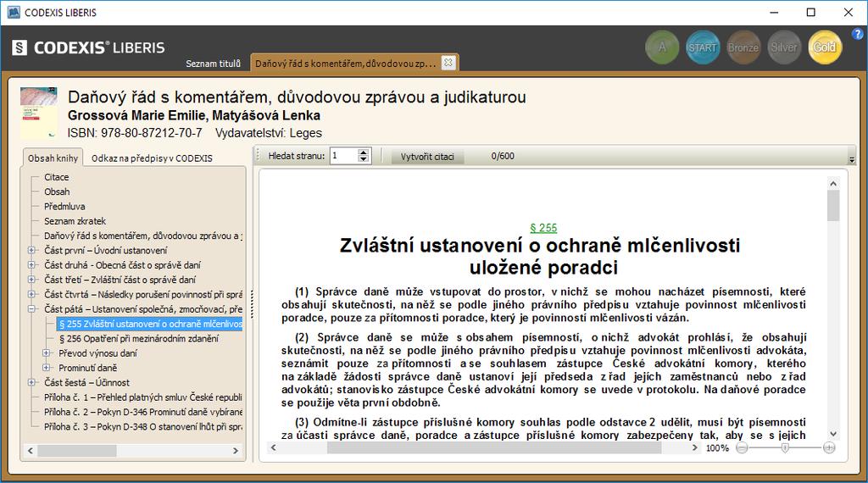Open the Seznam zkratek entry

(x=75, y=221)
